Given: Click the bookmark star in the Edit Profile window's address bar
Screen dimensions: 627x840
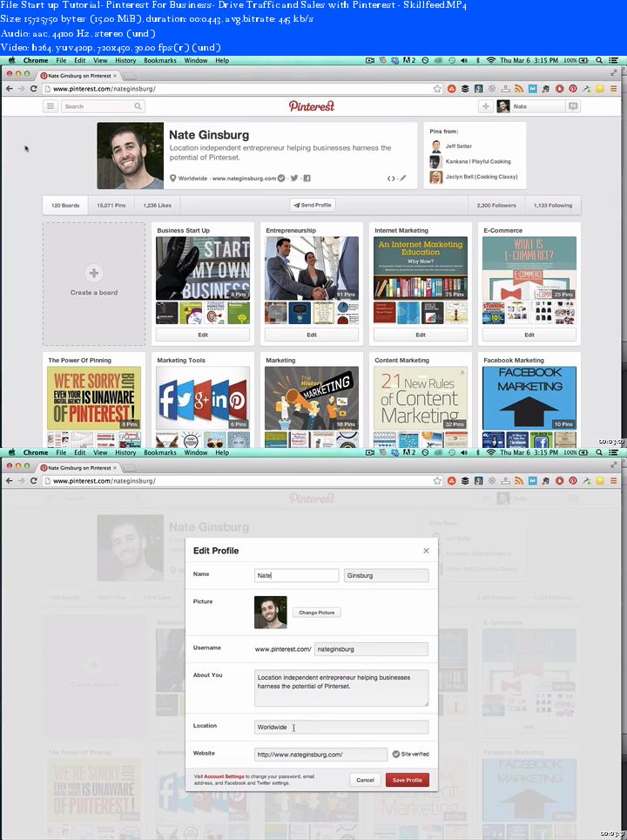Looking at the screenshot, I should pyautogui.click(x=437, y=481).
